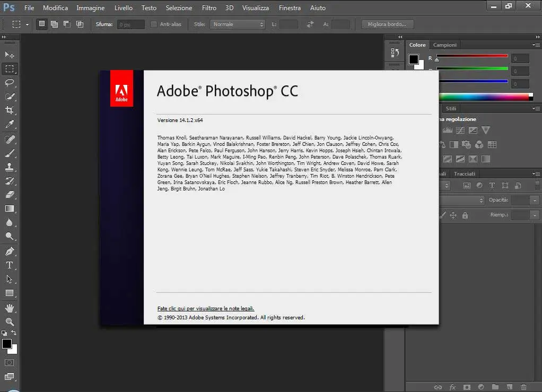Screen dimensions: 542x392
Task: Select the Brush tool
Action: pos(10,153)
